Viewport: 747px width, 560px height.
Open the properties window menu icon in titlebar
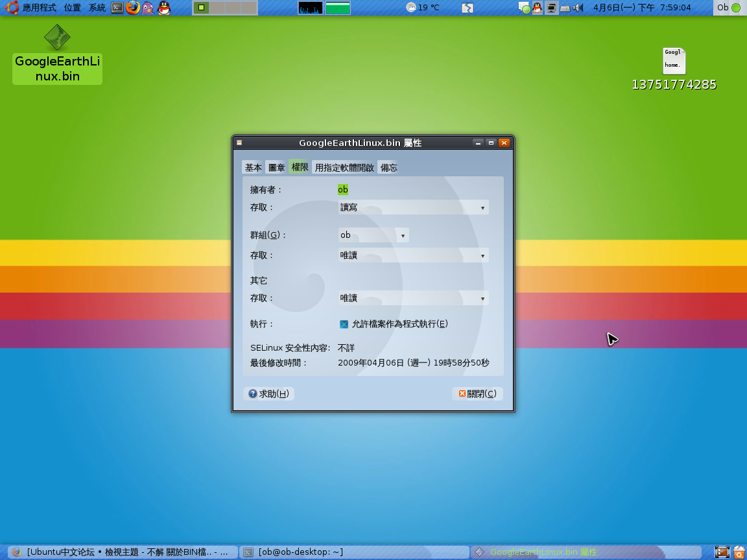[239, 143]
